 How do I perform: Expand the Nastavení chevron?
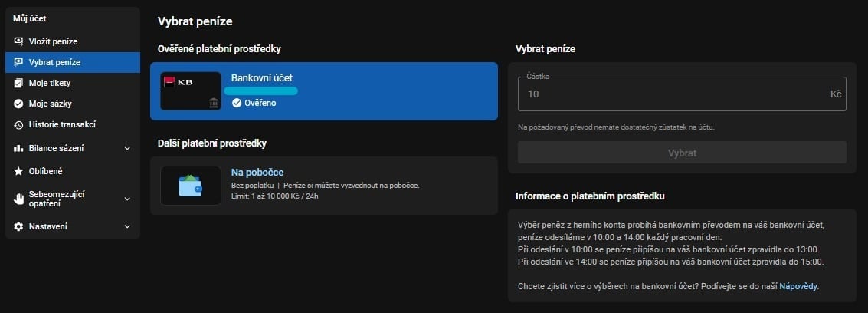127,226
